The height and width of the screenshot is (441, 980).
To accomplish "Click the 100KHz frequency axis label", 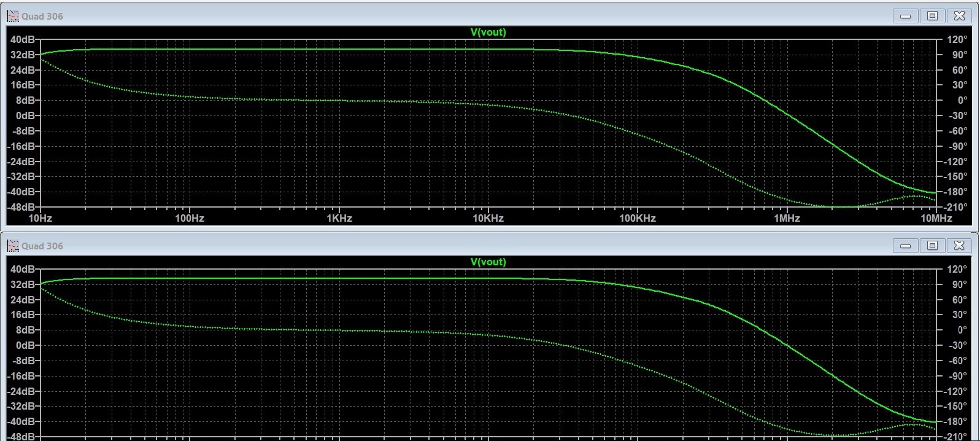I will tap(638, 218).
